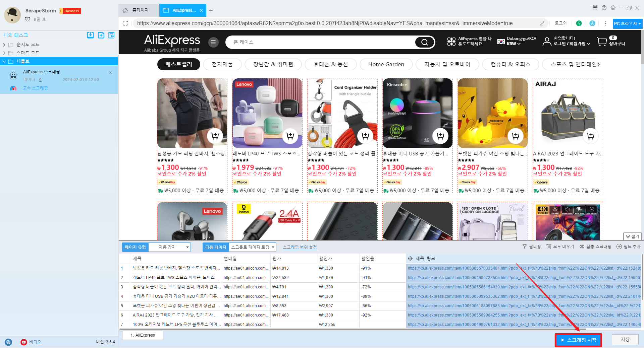Viewport: 644px width, 348px height.
Task: Click the 필드 추가 button
Action: pyautogui.click(x=629, y=247)
